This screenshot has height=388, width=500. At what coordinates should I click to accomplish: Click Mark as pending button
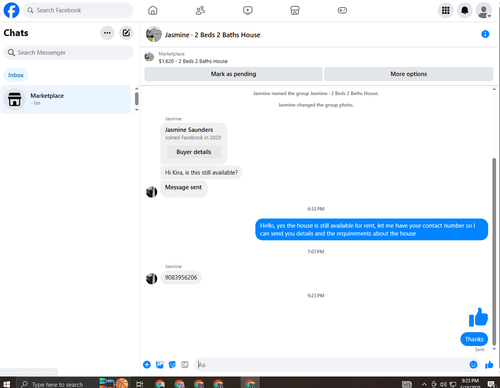pyautogui.click(x=233, y=74)
